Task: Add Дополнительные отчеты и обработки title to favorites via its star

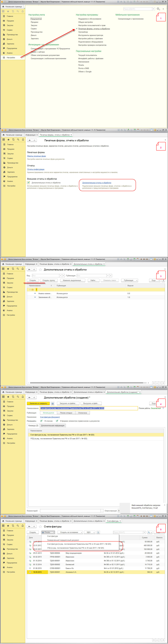Action: pos(40,270)
